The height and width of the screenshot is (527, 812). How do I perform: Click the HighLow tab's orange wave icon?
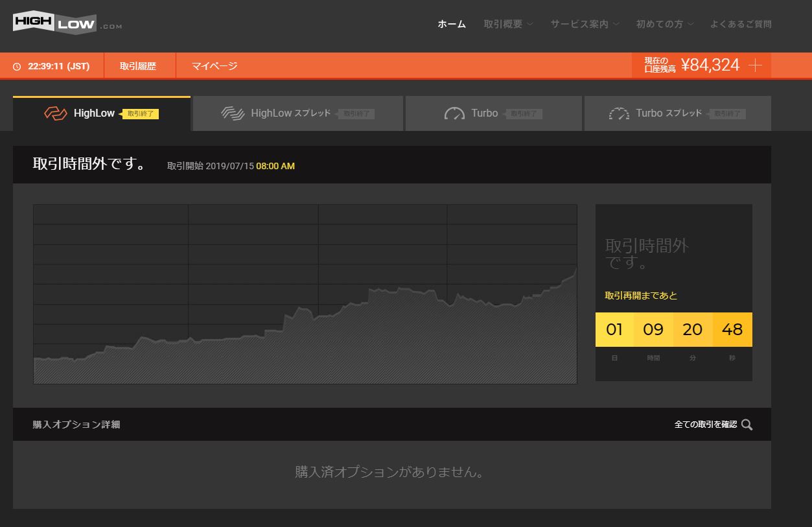tap(56, 113)
